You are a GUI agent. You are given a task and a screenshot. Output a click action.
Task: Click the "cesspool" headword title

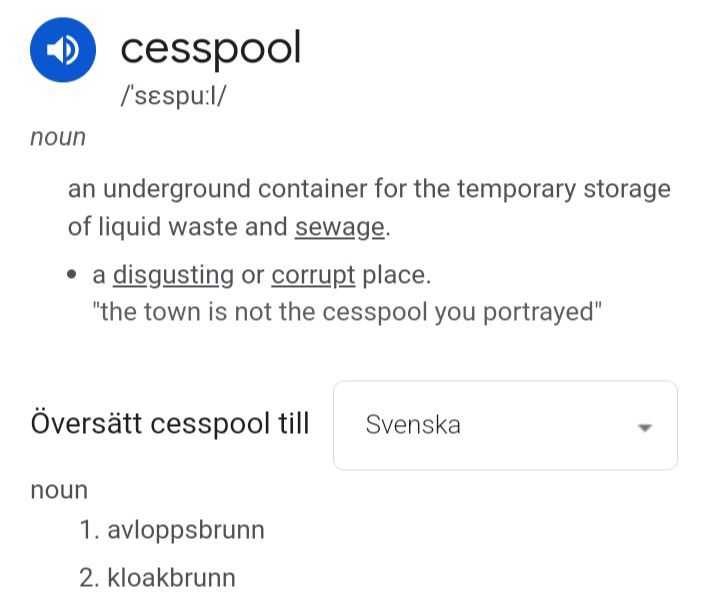point(210,47)
